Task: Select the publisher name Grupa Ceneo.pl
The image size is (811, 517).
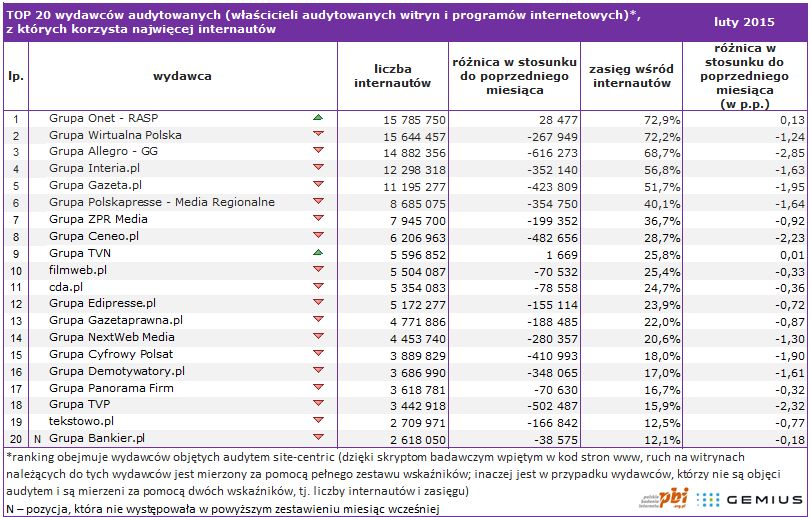Action: [x=94, y=236]
